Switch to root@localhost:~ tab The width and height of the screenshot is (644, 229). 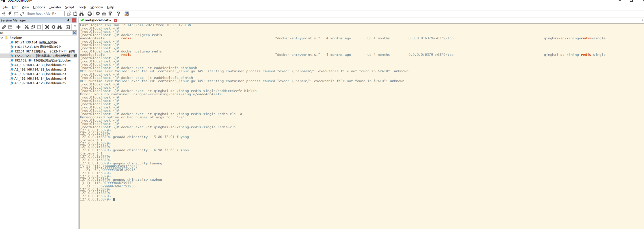pos(98,20)
